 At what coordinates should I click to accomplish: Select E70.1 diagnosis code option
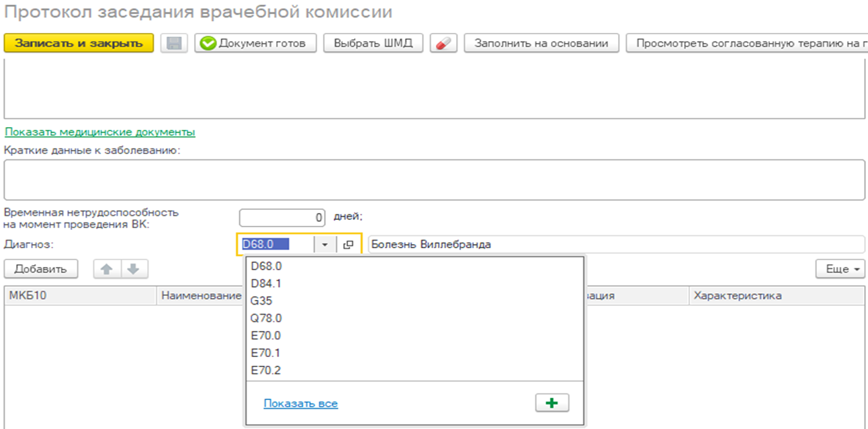pyautogui.click(x=266, y=353)
